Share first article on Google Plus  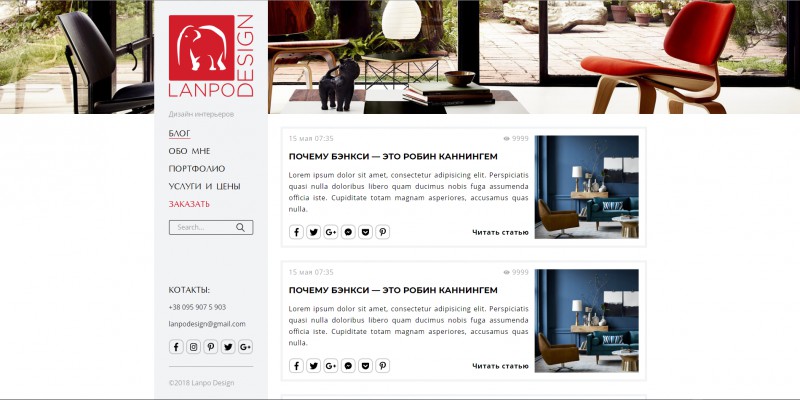point(331,232)
